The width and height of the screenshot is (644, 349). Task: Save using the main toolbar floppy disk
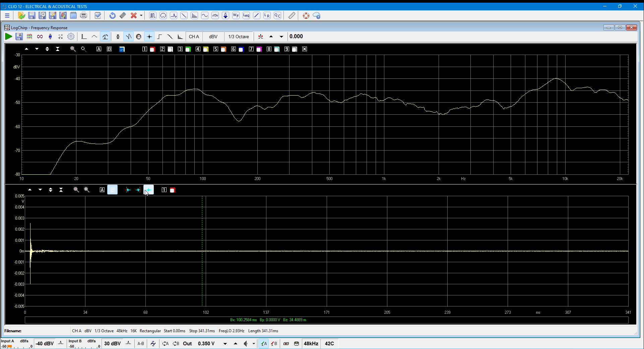point(32,15)
